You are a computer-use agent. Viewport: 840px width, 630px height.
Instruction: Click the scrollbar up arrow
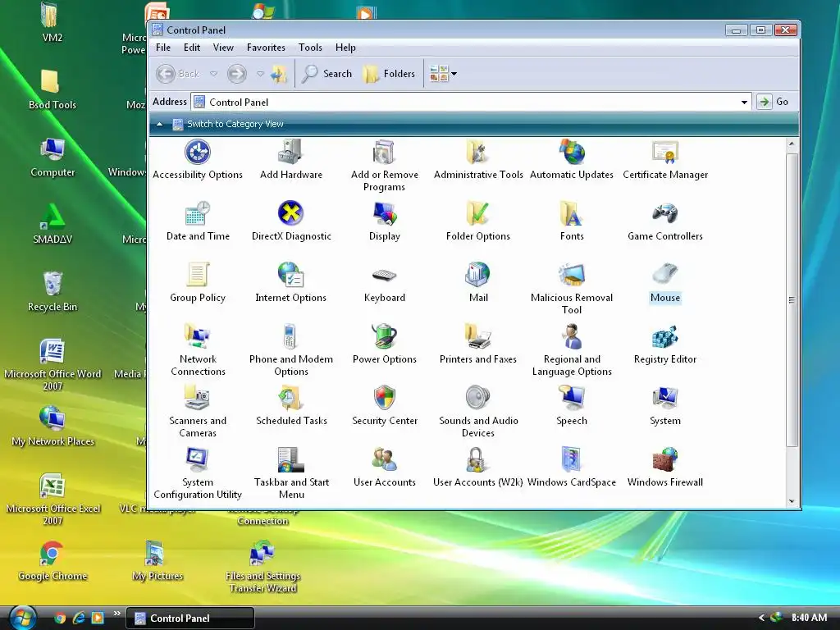coord(792,144)
